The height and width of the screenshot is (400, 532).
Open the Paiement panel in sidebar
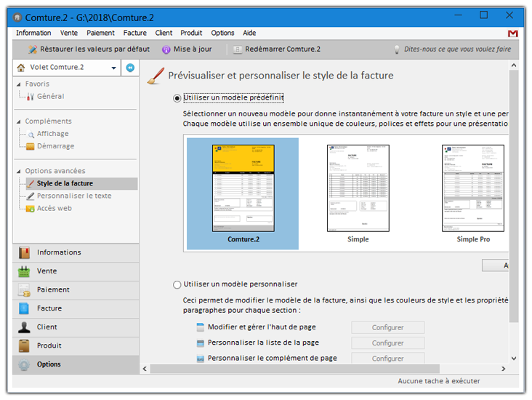pyautogui.click(x=76, y=289)
